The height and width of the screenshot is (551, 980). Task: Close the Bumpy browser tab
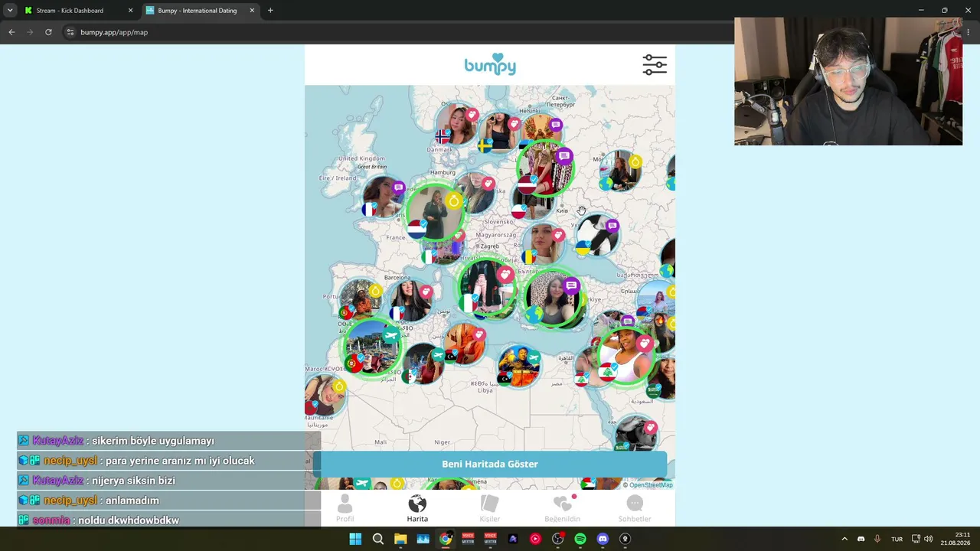tap(252, 11)
